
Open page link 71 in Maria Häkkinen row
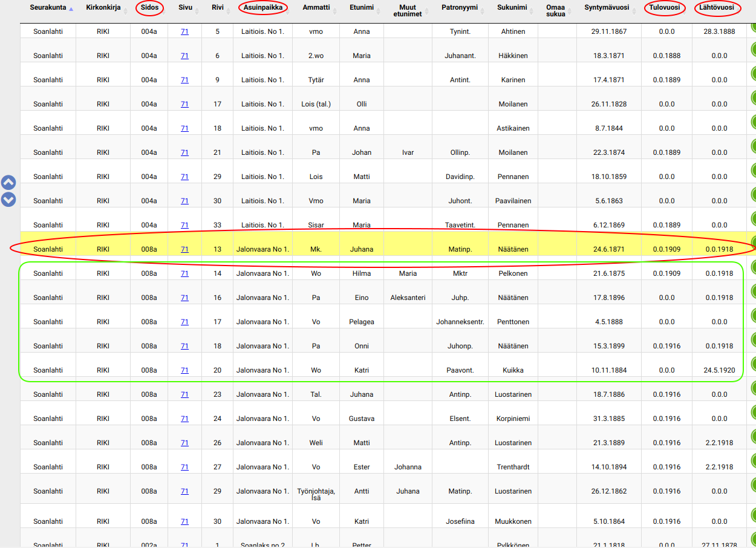coord(184,56)
